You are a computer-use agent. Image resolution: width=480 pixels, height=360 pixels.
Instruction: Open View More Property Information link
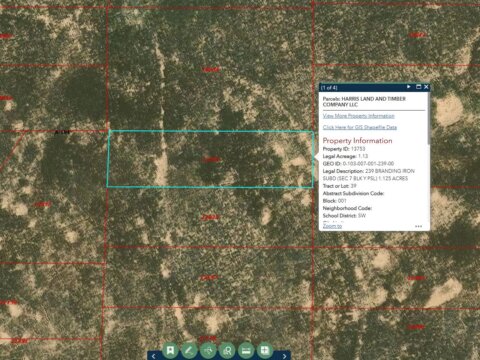359,116
